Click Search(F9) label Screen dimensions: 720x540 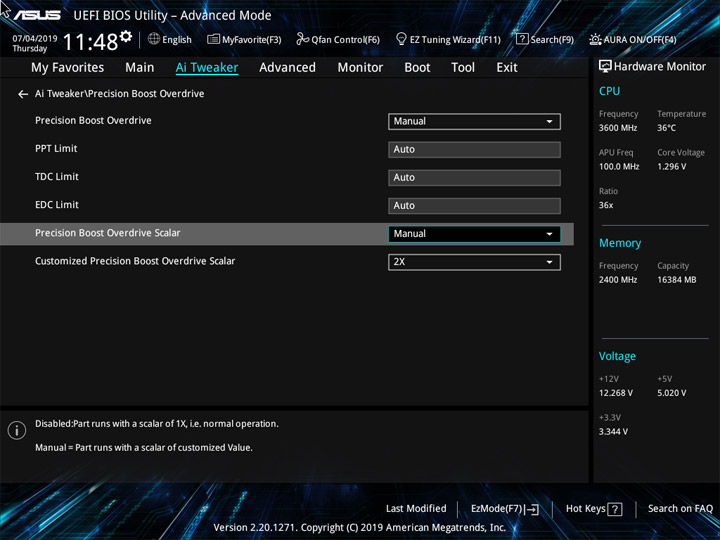click(x=552, y=40)
